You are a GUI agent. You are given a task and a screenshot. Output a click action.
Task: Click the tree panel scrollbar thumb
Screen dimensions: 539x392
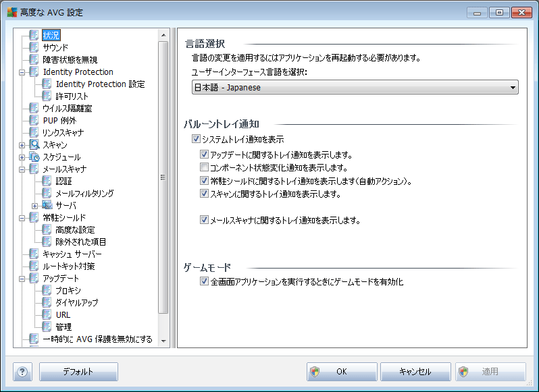[x=163, y=177]
